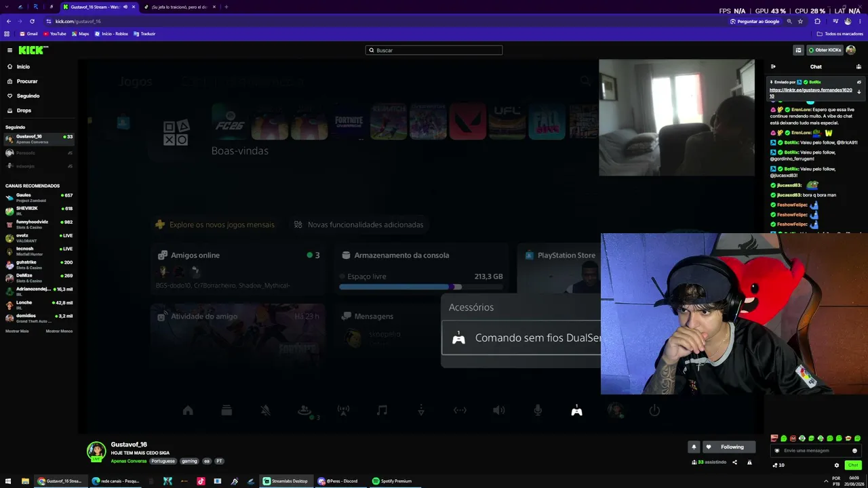The width and height of the screenshot is (868, 488).
Task: Open chat settings gear
Action: click(837, 465)
